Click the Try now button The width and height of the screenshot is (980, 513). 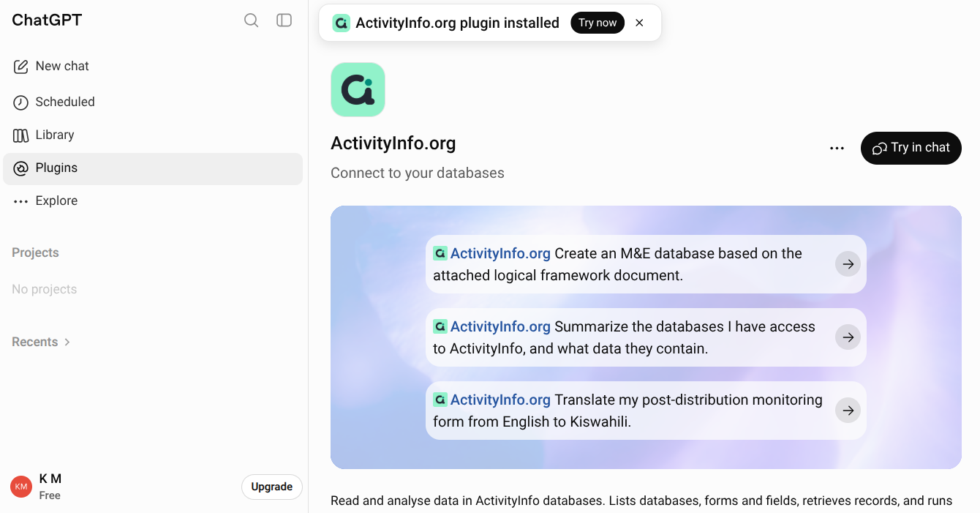pyautogui.click(x=598, y=23)
